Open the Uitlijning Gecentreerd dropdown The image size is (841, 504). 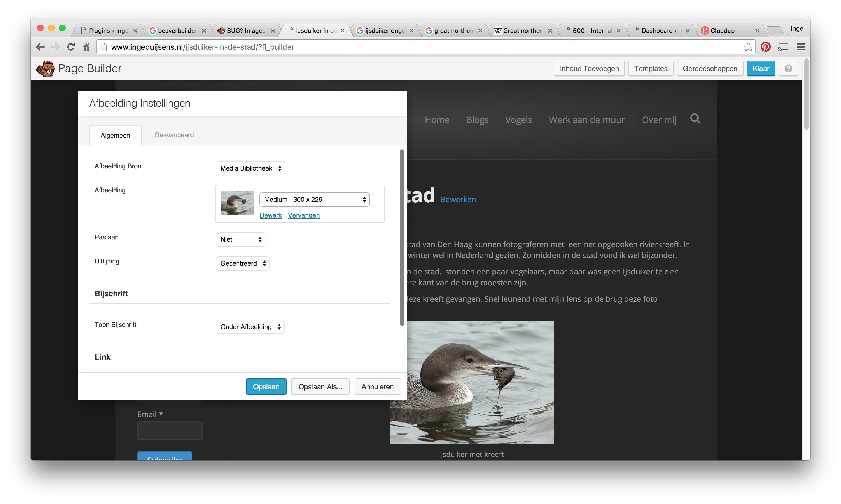(243, 263)
